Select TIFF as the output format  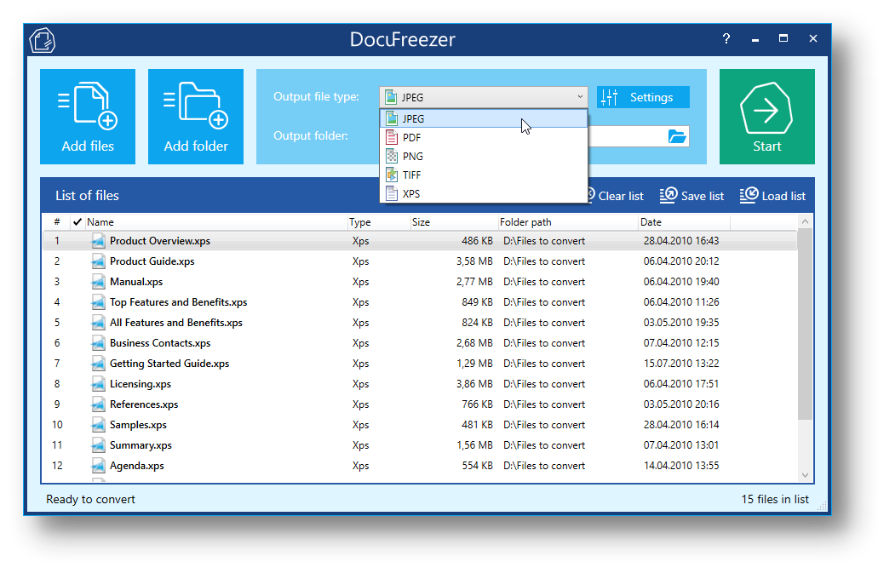pos(412,175)
